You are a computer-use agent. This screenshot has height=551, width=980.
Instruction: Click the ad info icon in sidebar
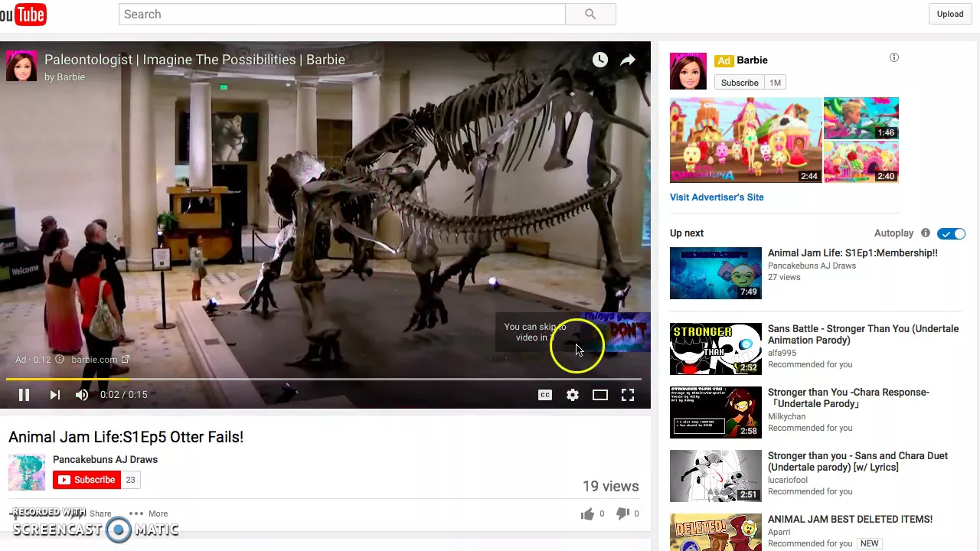[893, 57]
